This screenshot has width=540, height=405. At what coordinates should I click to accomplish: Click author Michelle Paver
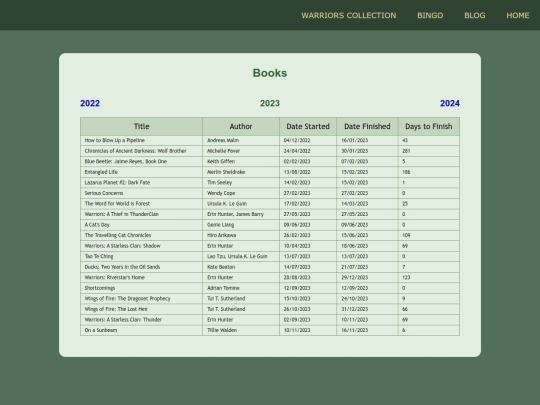click(224, 151)
